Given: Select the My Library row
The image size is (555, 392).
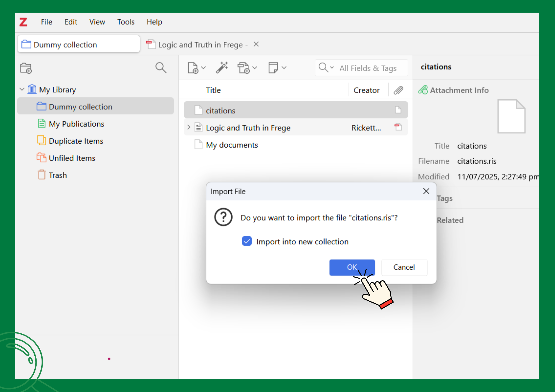Looking at the screenshot, I should pos(95,89).
